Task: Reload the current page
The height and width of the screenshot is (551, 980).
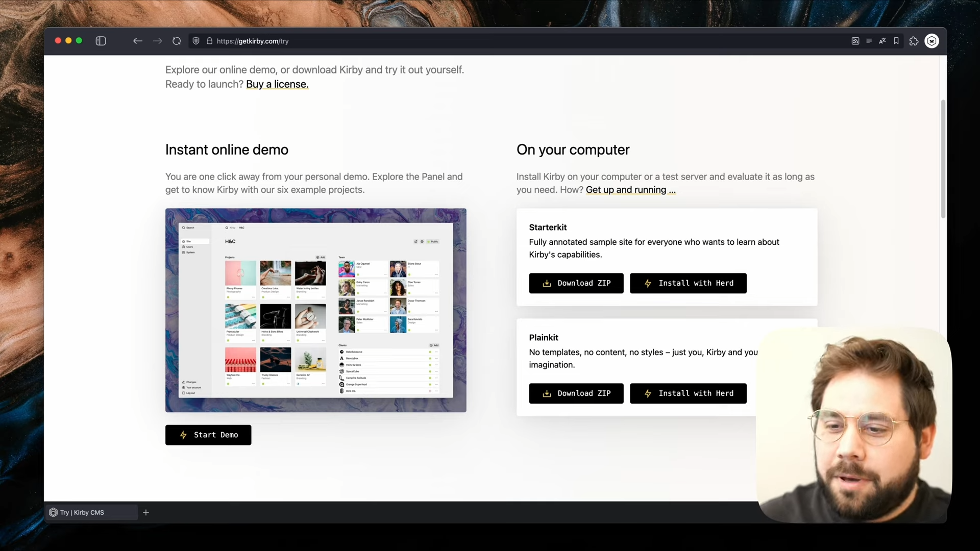Action: 177,41
